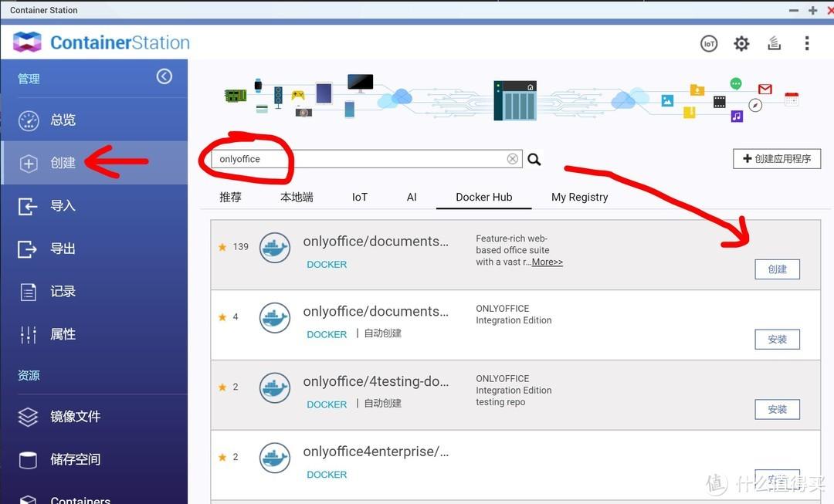Click the Docker whale icon for onlyoffice/4testing-do...

(274, 387)
